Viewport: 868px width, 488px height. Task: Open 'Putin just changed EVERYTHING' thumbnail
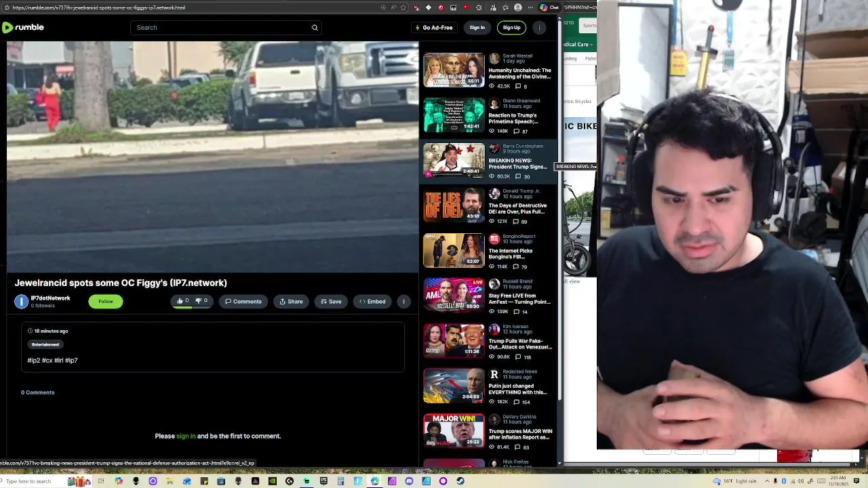[454, 386]
